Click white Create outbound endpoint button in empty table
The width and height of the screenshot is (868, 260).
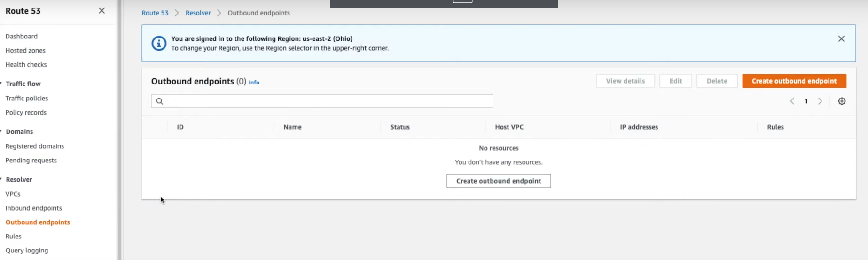pyautogui.click(x=499, y=181)
